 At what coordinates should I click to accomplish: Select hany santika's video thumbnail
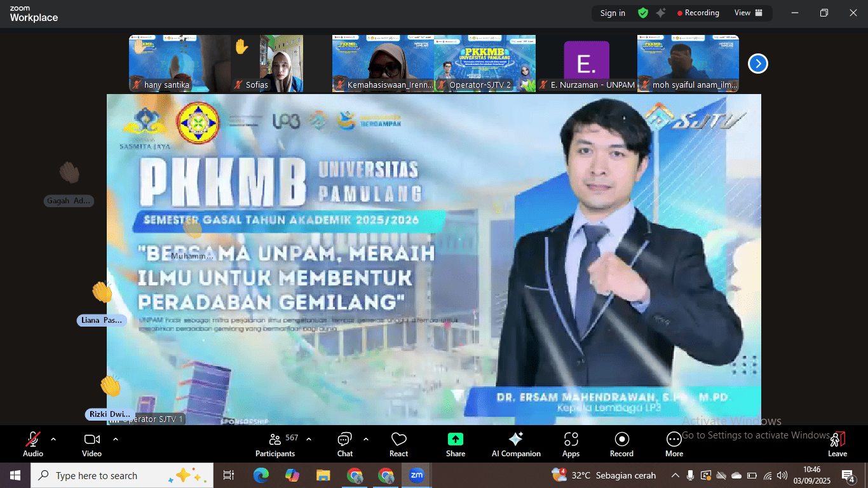coord(180,64)
